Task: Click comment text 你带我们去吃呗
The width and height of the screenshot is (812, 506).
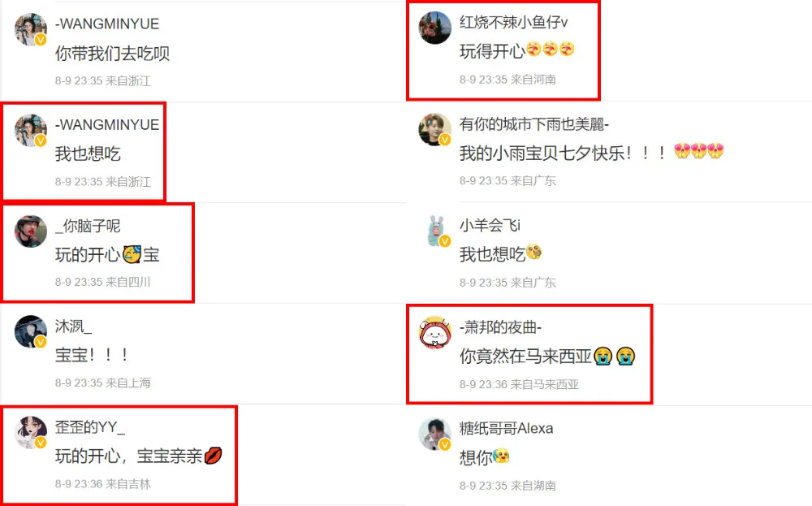Action: tap(112, 53)
